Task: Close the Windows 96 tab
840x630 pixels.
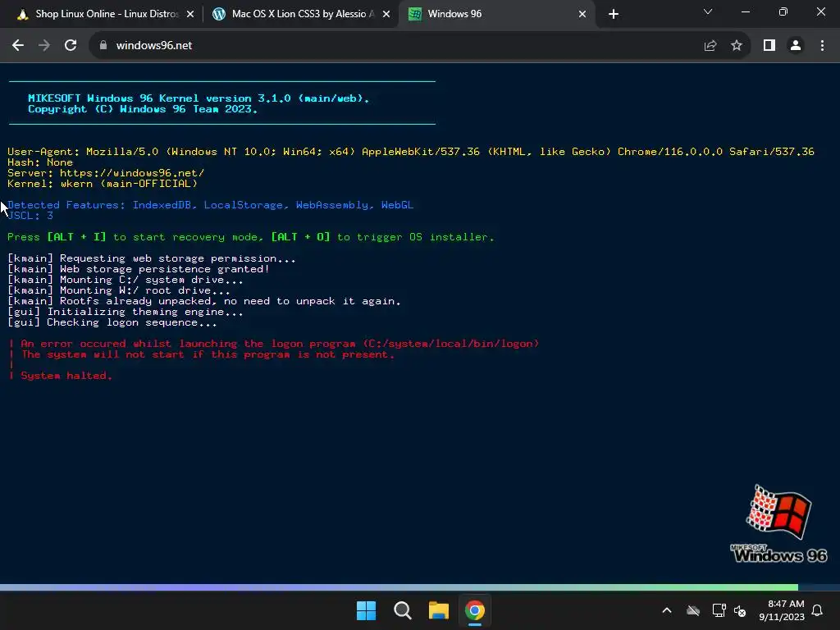Action: tap(582, 15)
